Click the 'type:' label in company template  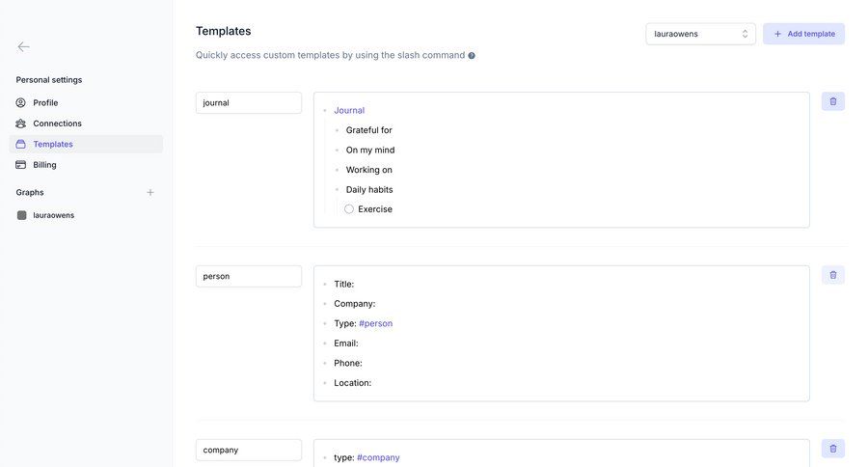(x=343, y=457)
